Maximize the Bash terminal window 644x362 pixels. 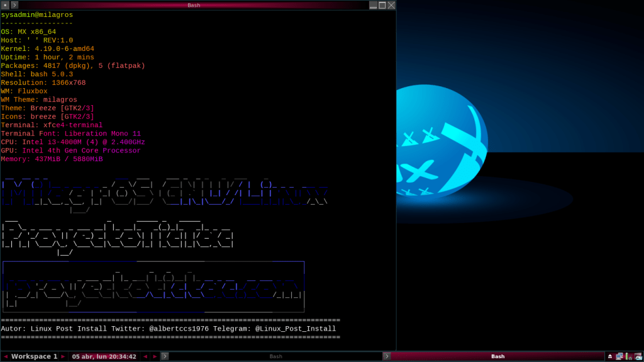tap(382, 5)
